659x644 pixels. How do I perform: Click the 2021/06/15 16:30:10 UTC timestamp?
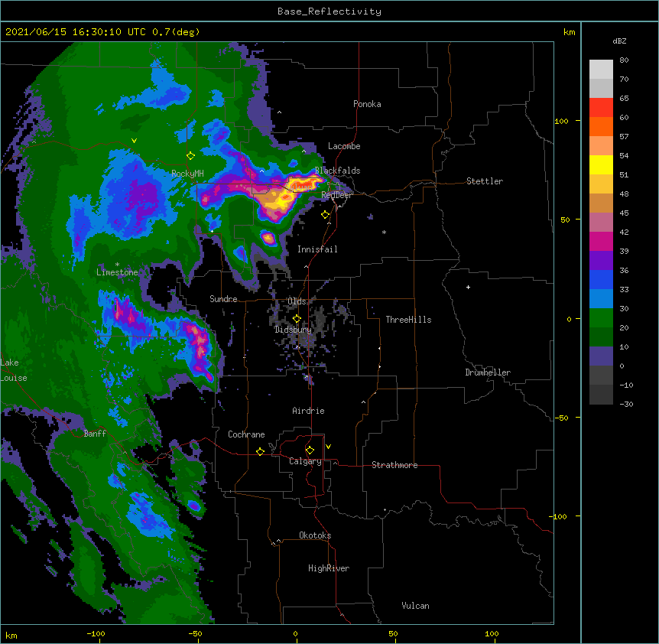pos(75,32)
